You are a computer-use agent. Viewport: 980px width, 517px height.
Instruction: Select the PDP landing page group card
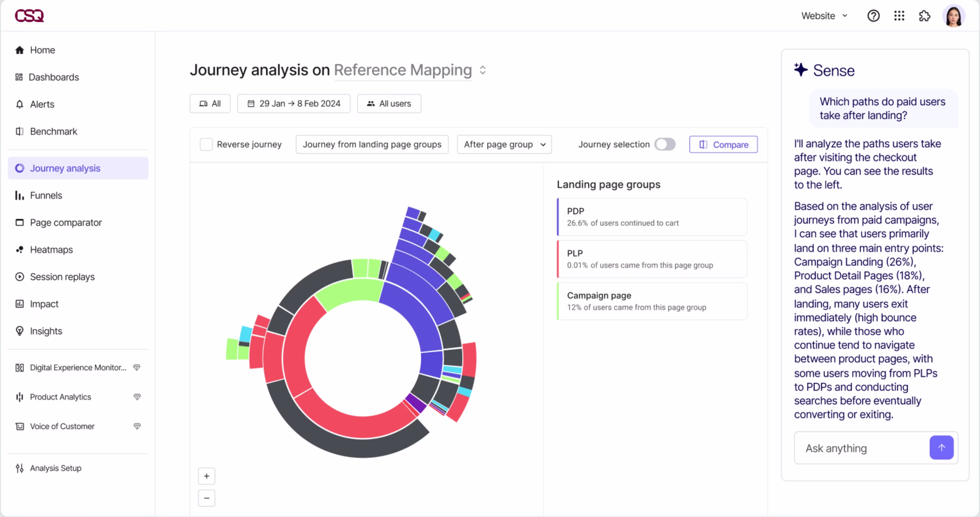tap(652, 217)
